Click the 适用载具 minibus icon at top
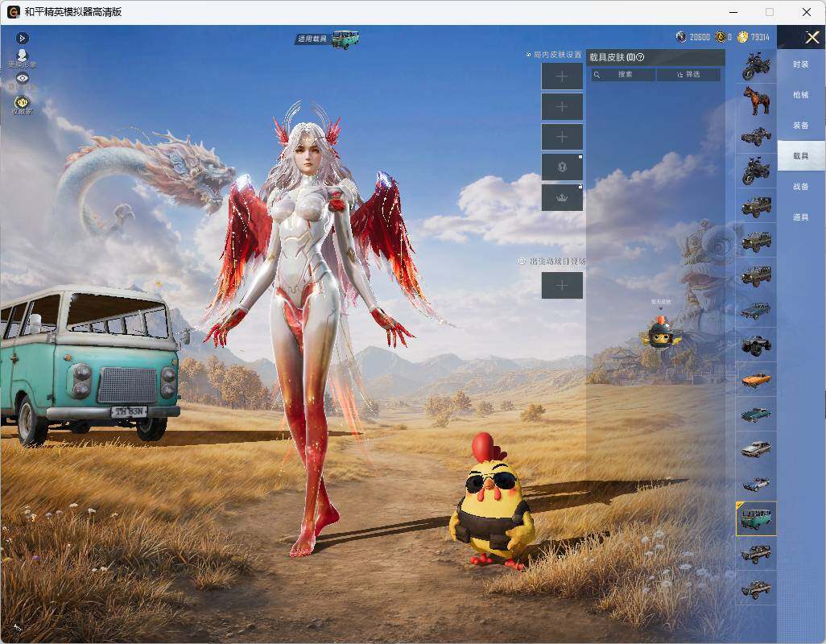 345,39
